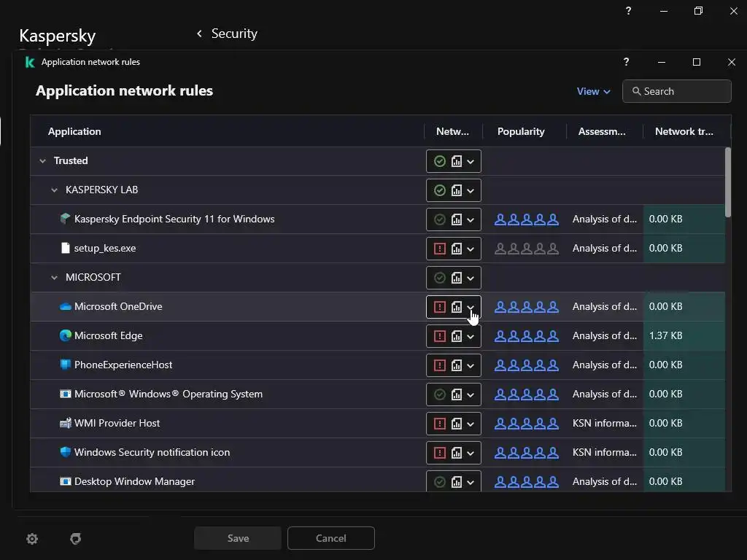Collapse the MICROSOFT group
This screenshot has width=747, height=560.
54,278
